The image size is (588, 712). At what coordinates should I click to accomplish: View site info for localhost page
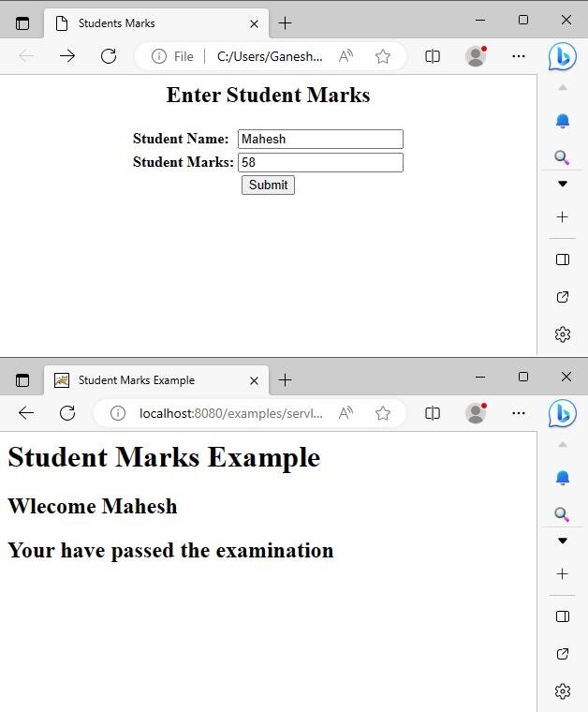[118, 413]
